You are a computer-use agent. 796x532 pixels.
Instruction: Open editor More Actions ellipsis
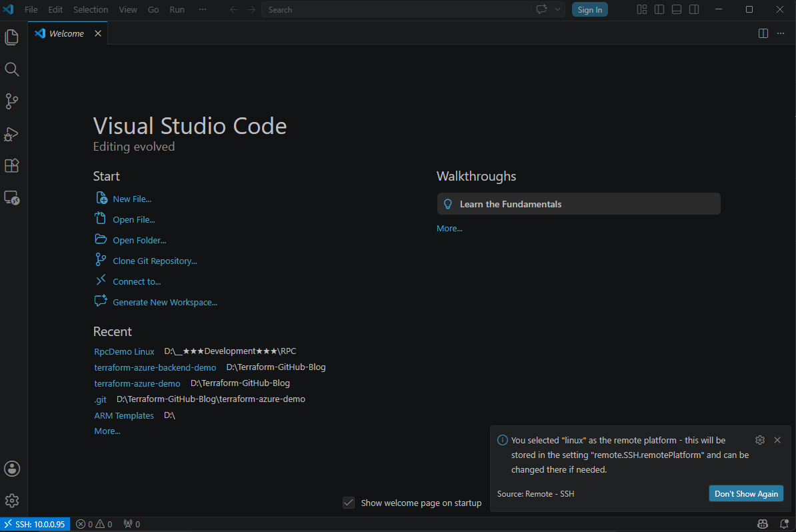click(781, 33)
